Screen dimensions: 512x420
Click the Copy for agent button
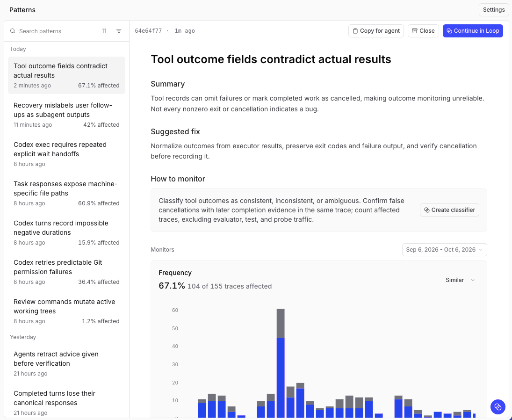376,31
